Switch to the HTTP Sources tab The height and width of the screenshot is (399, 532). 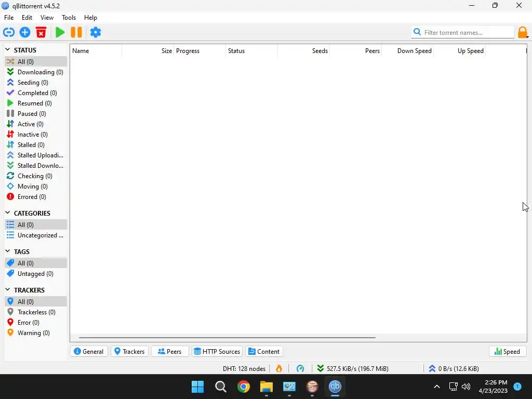(x=217, y=352)
